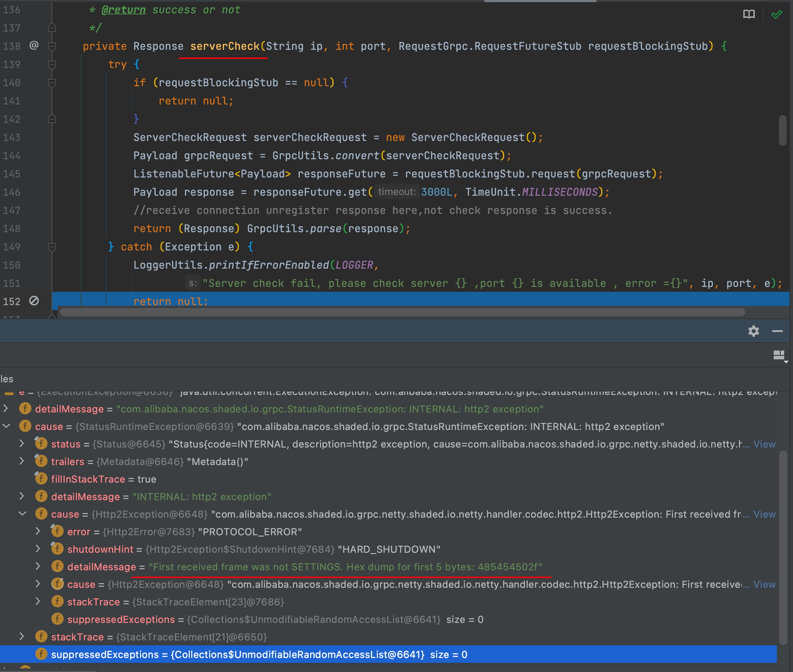Collapse try block fold marker on line 139
The height and width of the screenshot is (672, 793).
[x=52, y=65]
